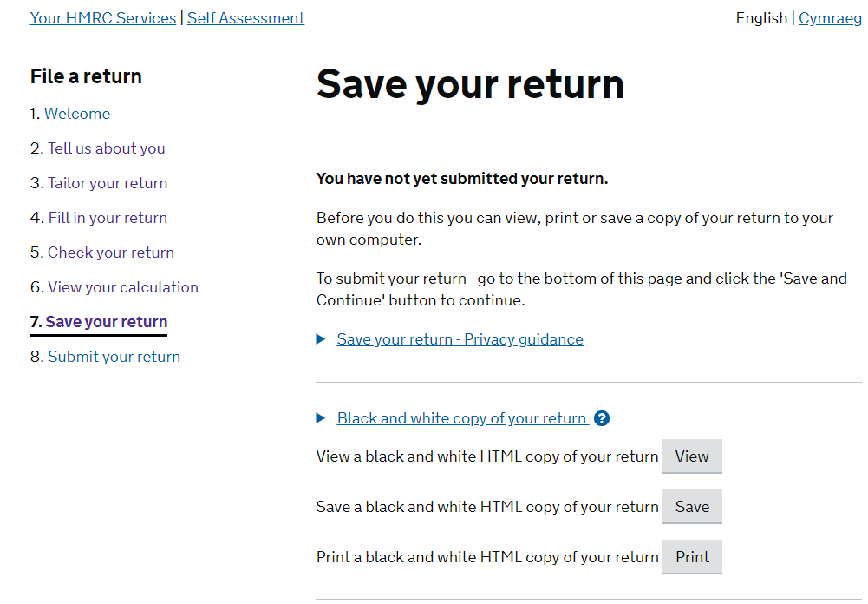Go to step 8 Submit your return
868x604 pixels.
[x=114, y=357]
